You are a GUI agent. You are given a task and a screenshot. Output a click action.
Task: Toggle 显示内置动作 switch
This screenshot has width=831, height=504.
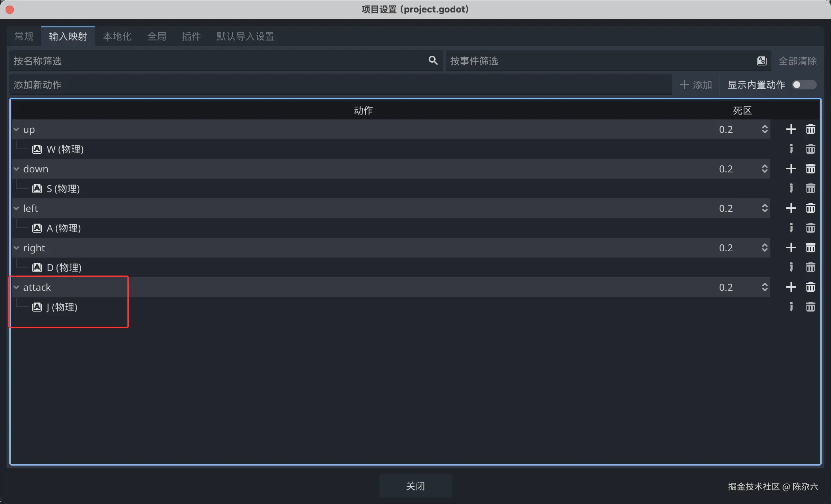(x=804, y=85)
